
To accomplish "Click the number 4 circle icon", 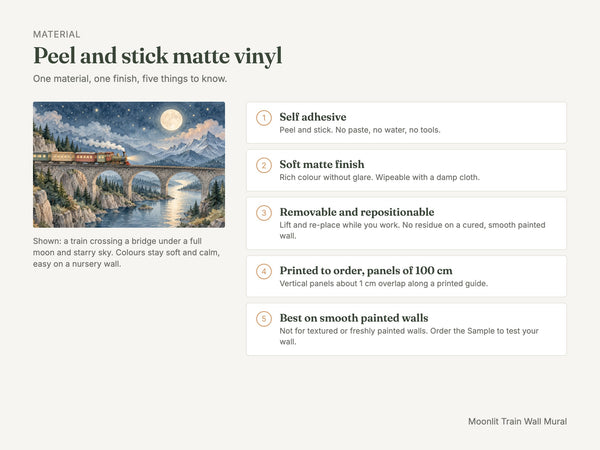I will coord(264,271).
